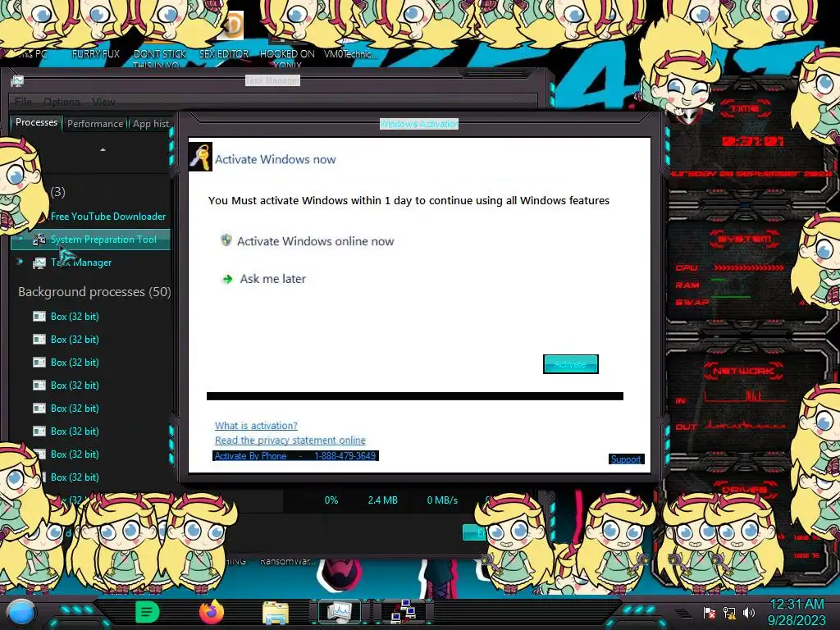Click the Background processes (50) header
Image resolution: width=840 pixels, height=630 pixels.
point(94,292)
